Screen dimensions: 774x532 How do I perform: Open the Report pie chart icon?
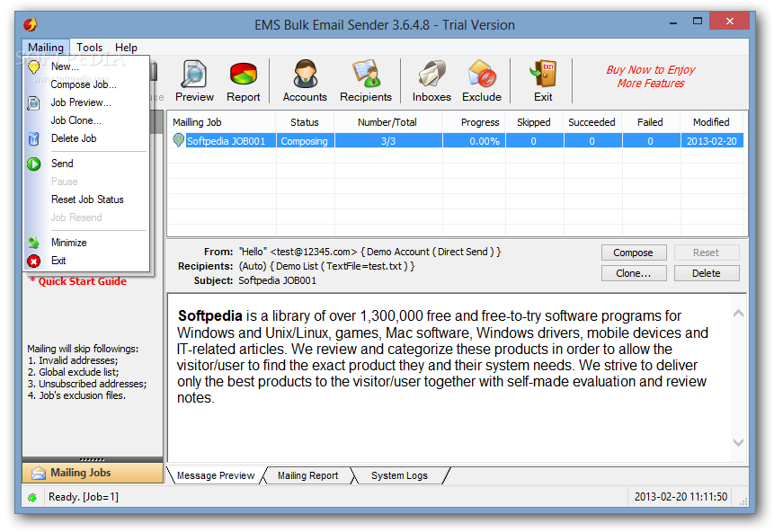[x=243, y=74]
